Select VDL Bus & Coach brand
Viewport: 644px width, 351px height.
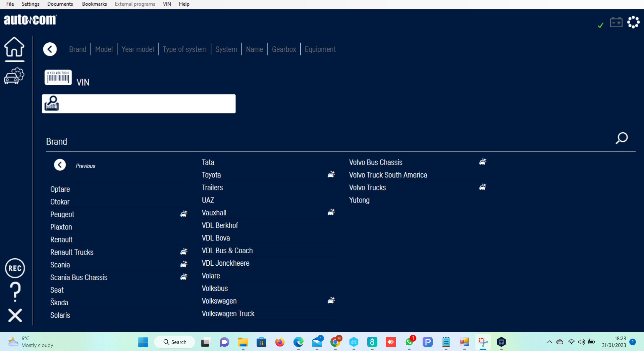coord(227,251)
